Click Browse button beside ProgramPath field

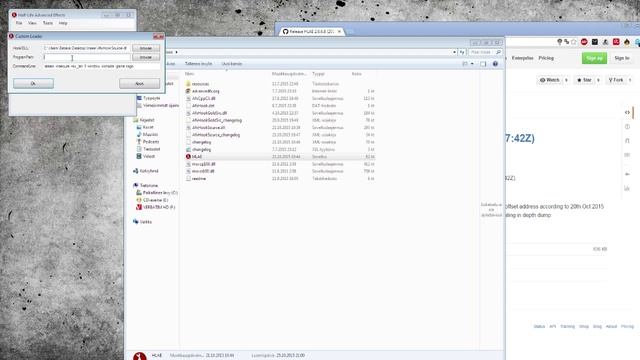[x=146, y=58]
